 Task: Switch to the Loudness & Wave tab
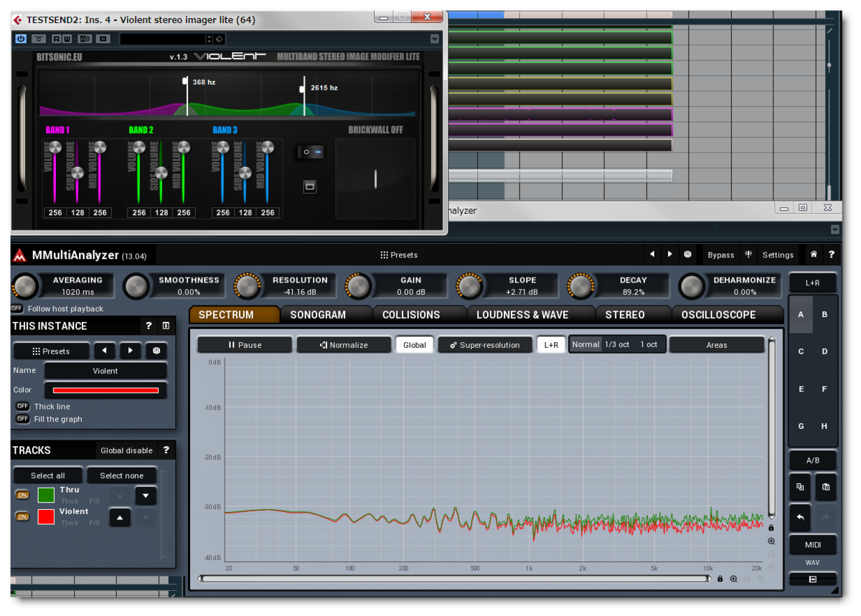522,315
